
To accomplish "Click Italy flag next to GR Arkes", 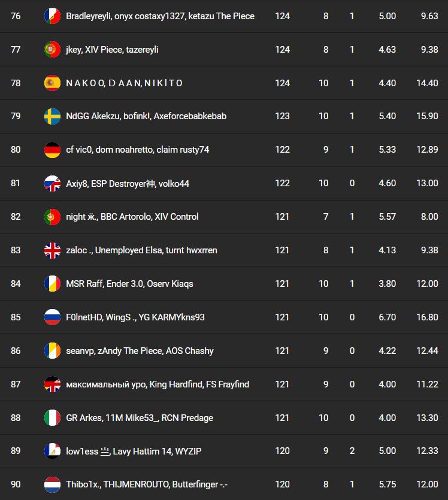I will tap(53, 418).
